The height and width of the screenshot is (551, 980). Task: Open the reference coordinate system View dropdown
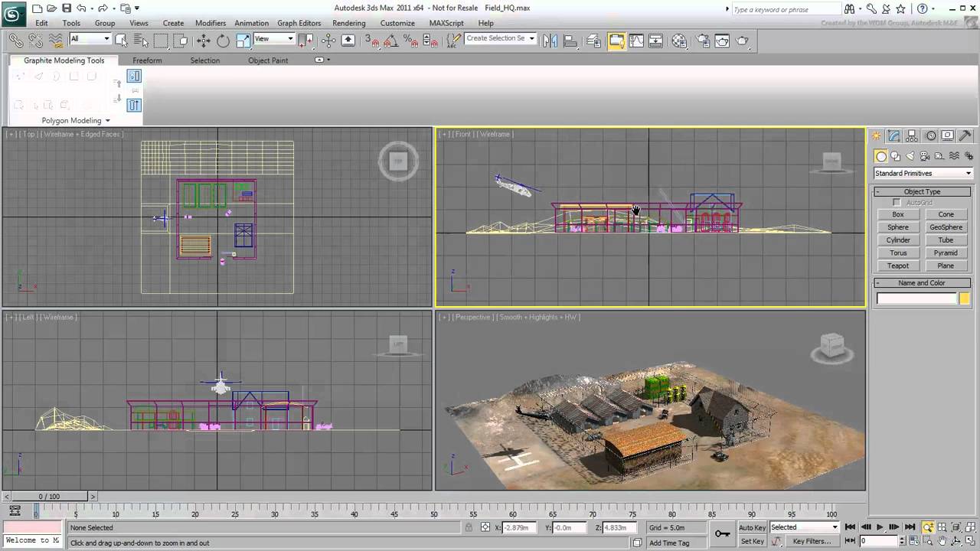274,39
